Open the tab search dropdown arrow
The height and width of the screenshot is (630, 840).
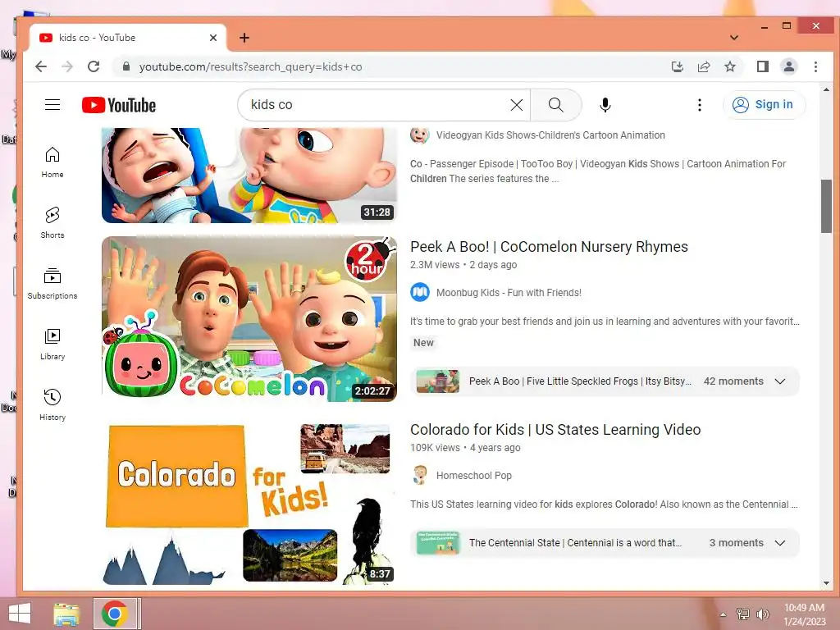point(734,38)
